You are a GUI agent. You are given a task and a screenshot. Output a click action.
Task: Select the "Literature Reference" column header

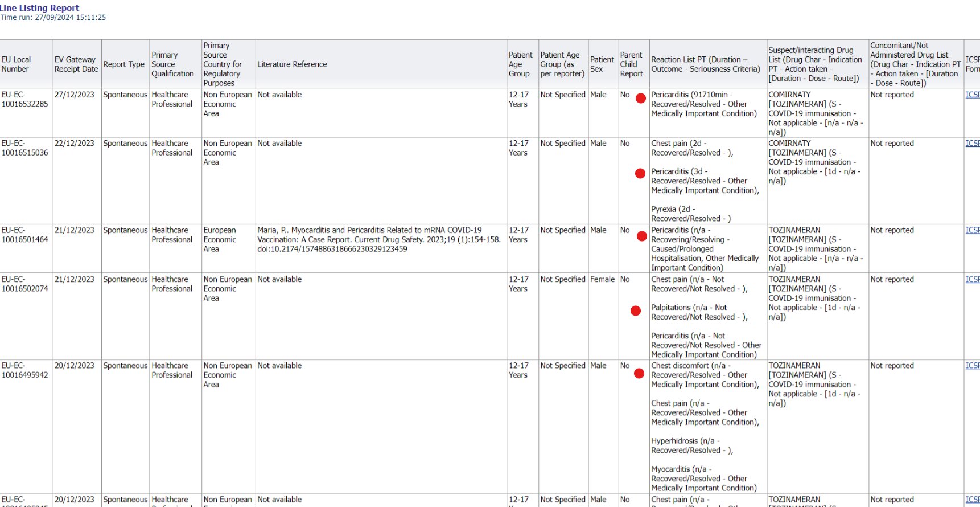(381, 64)
